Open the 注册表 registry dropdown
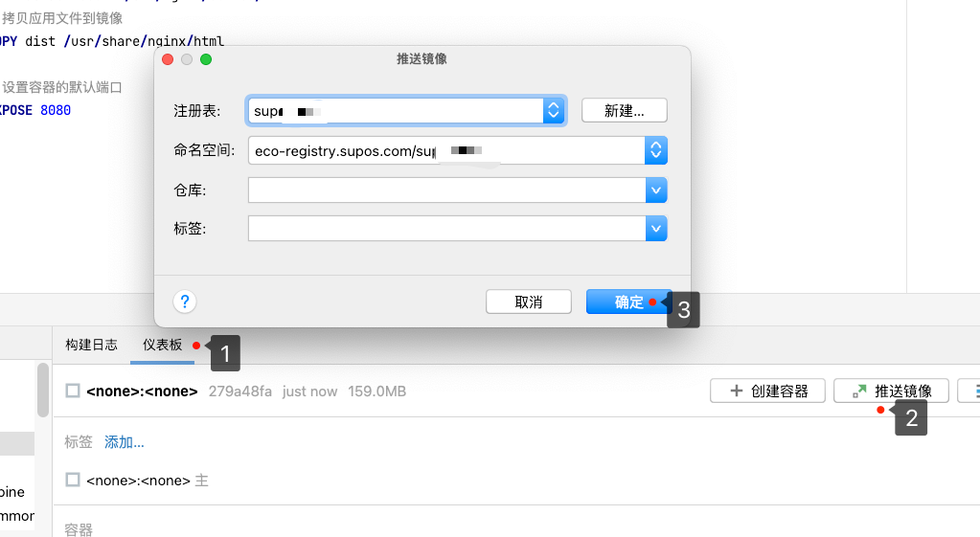Viewport: 980px width, 537px height. [554, 111]
